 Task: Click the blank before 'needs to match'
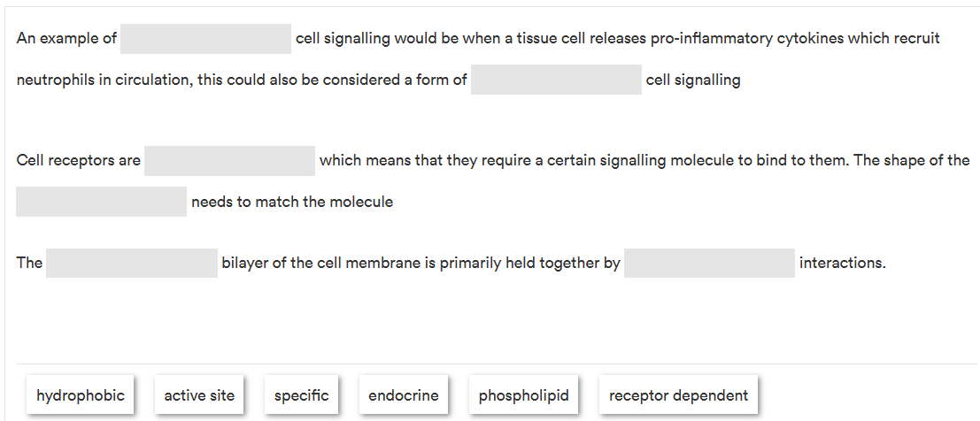click(x=101, y=202)
